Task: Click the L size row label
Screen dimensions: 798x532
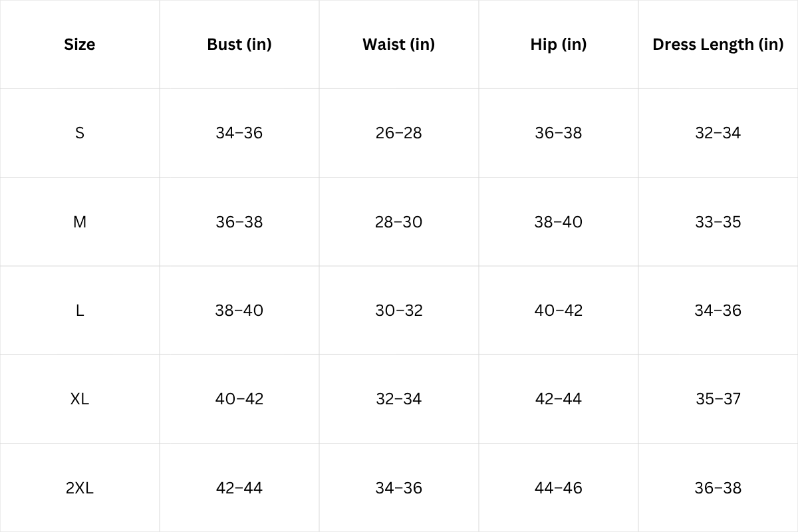Action: 80,311
